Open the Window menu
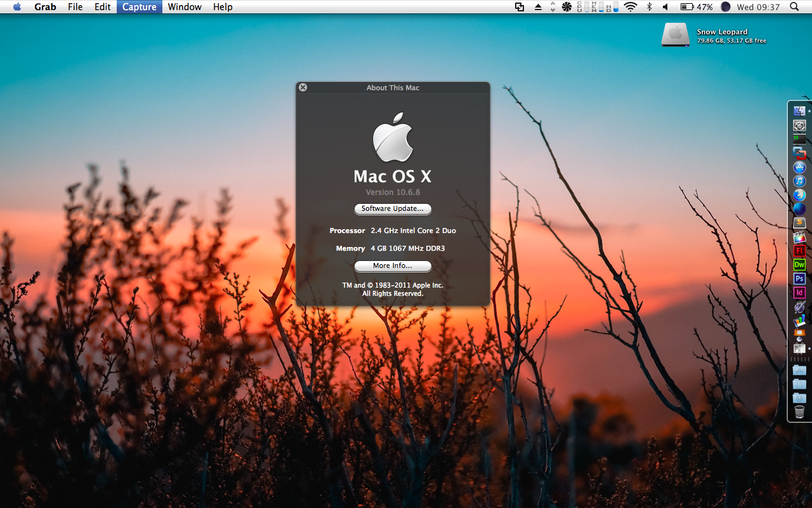Viewport: 812px width, 508px height. pyautogui.click(x=185, y=7)
